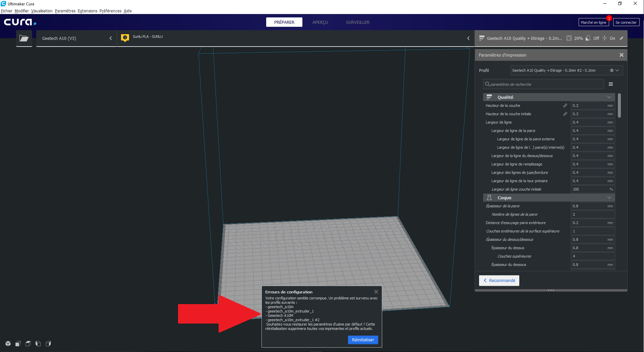644x352 pixels.
Task: Click the Couches supérieures value field
Action: pos(593,256)
